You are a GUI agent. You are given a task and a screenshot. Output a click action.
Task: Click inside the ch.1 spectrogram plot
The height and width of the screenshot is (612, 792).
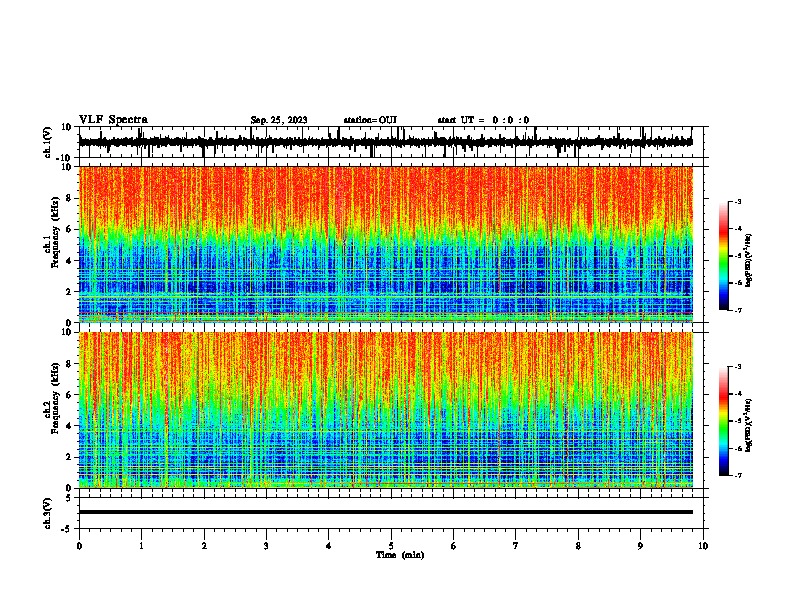pyautogui.click(x=386, y=244)
